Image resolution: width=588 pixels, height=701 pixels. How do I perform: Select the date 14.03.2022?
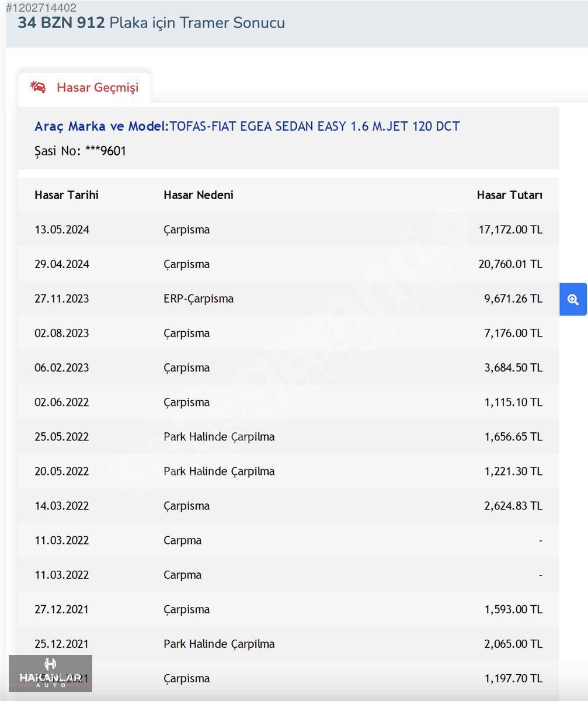pyautogui.click(x=62, y=505)
